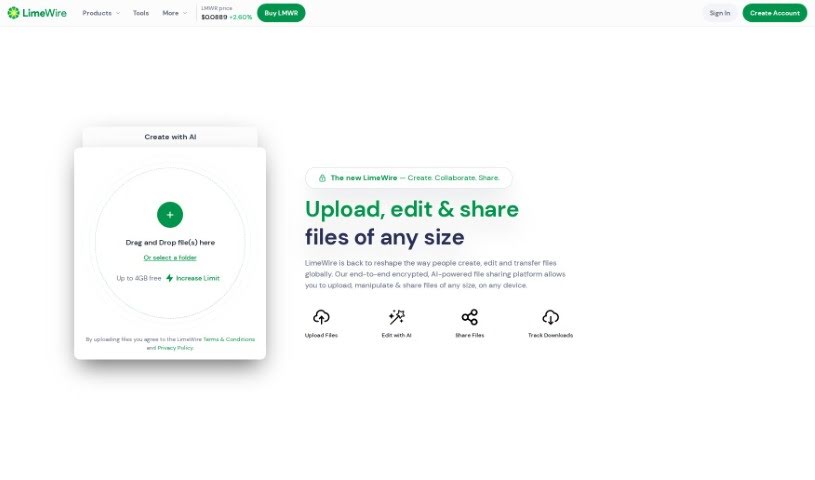Click the Edit with AI wand icon
The image size is (815, 480).
(396, 317)
